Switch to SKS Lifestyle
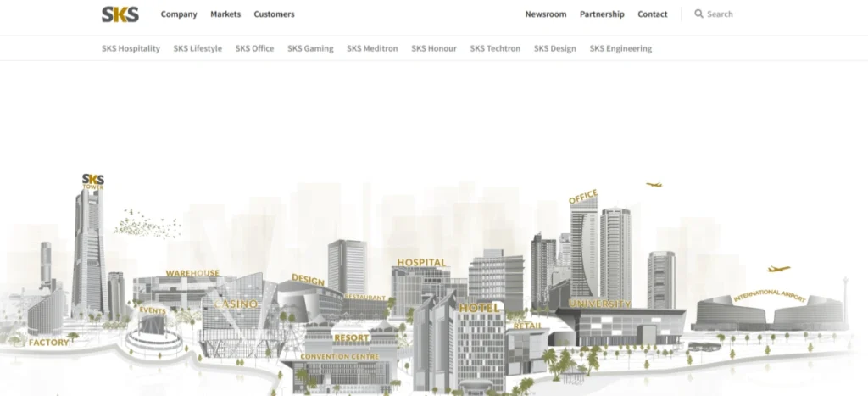The height and width of the screenshot is (396, 868). tap(198, 48)
